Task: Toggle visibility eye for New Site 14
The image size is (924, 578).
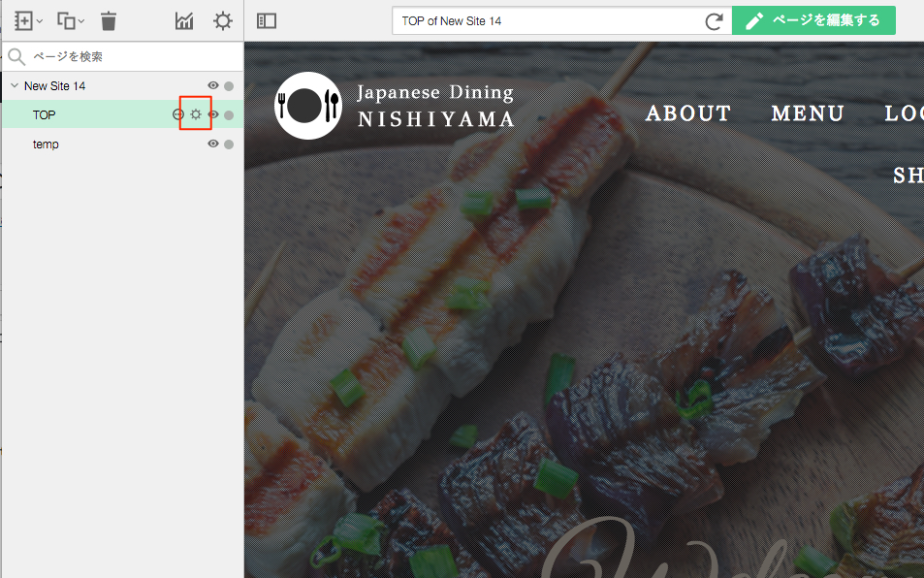Action: tap(213, 85)
